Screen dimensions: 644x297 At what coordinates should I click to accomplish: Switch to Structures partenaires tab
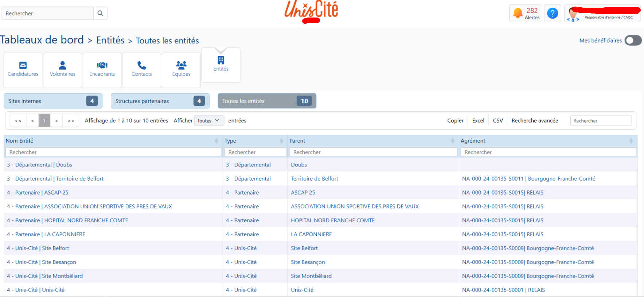tap(160, 101)
